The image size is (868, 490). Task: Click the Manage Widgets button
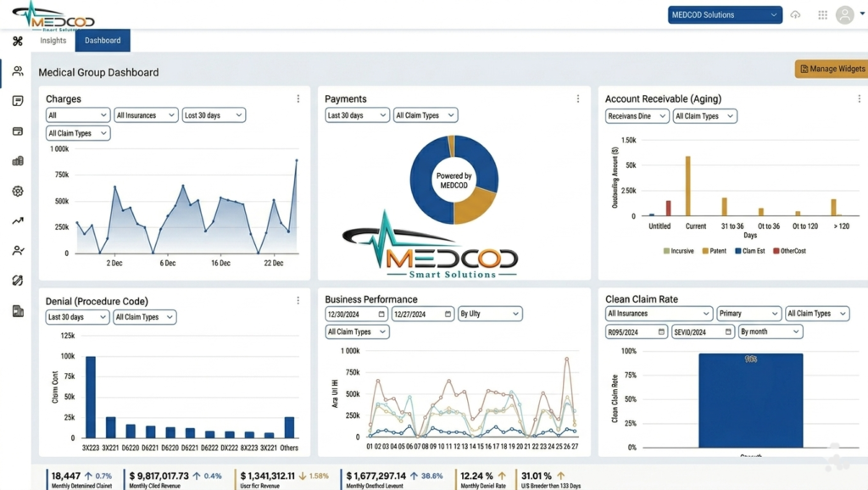point(832,69)
